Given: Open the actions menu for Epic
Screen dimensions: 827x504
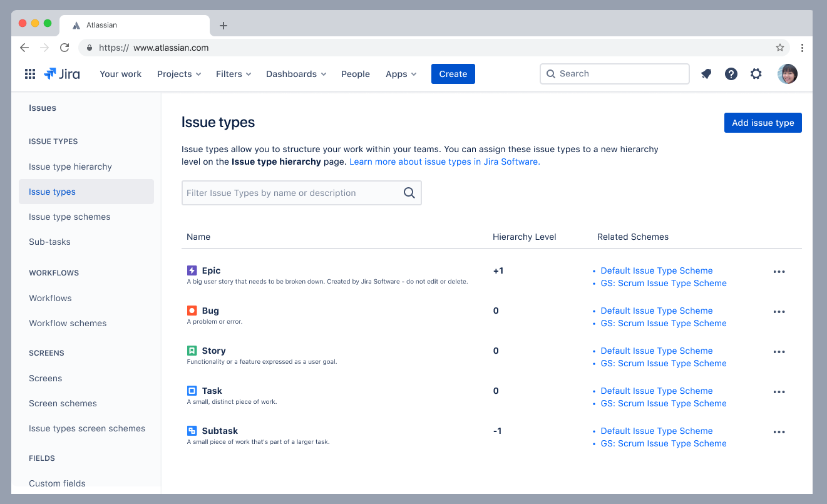Looking at the screenshot, I should point(779,271).
